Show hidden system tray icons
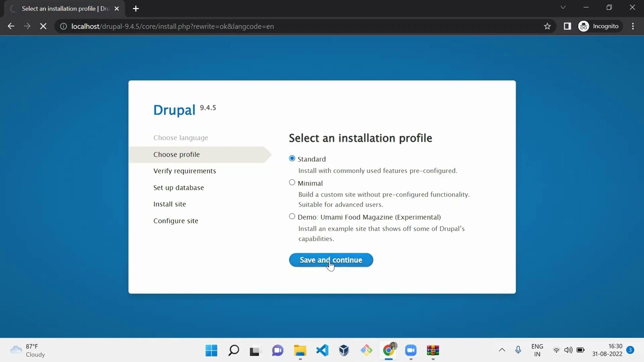The image size is (644, 362). (502, 350)
